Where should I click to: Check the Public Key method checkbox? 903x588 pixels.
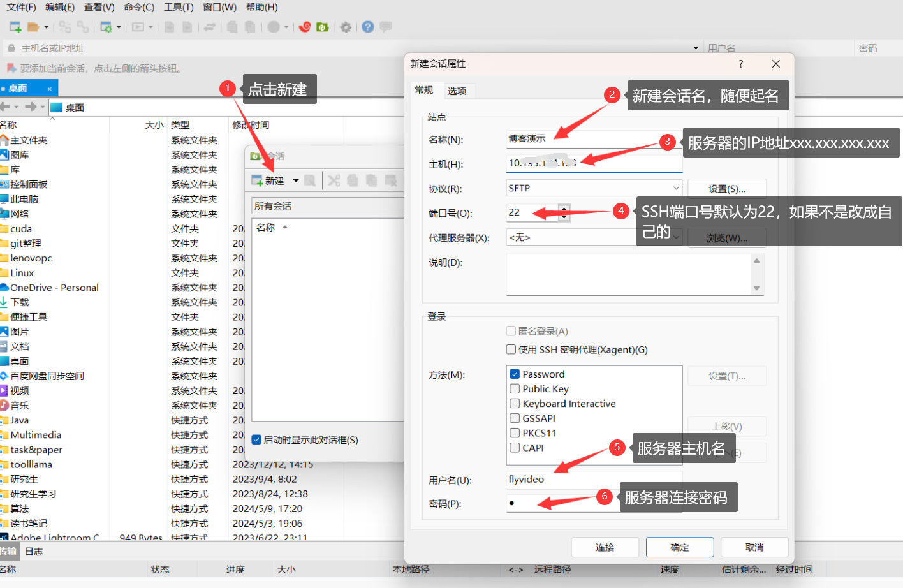(x=515, y=388)
